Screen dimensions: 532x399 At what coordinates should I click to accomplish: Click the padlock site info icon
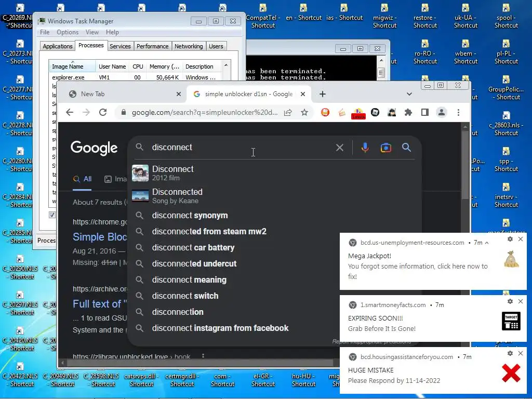pos(124,112)
